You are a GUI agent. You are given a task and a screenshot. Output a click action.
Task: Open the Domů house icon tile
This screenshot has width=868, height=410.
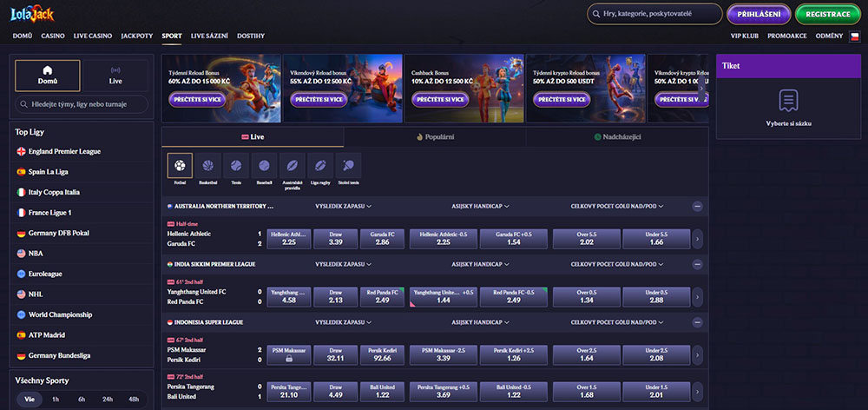[48, 76]
